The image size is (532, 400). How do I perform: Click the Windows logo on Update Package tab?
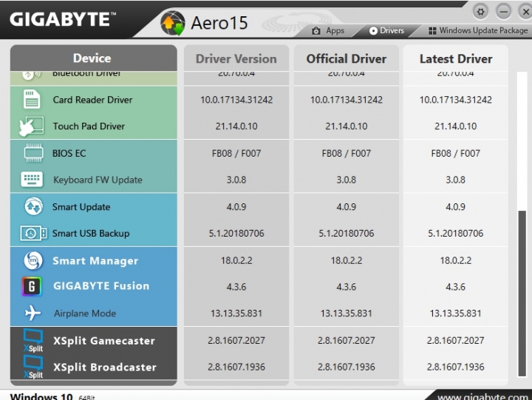pyautogui.click(x=432, y=31)
